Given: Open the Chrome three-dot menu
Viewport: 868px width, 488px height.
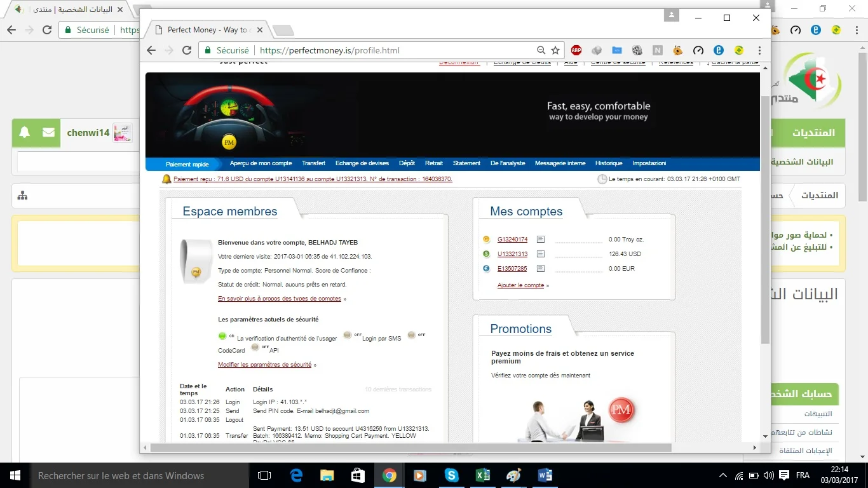Looking at the screenshot, I should click(759, 50).
